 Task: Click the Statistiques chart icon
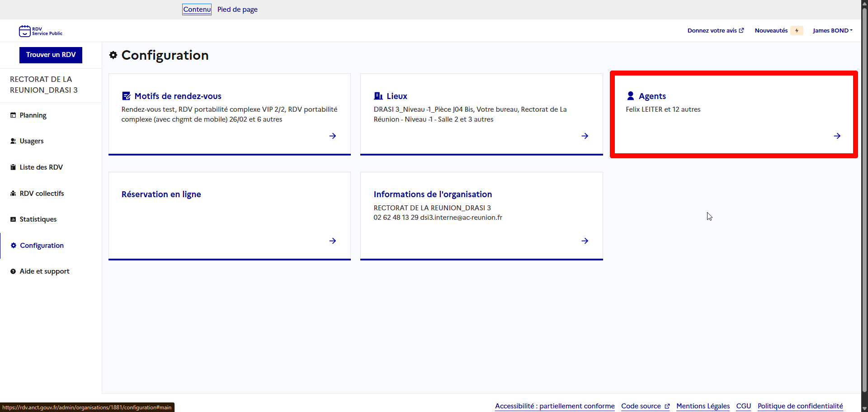click(13, 219)
